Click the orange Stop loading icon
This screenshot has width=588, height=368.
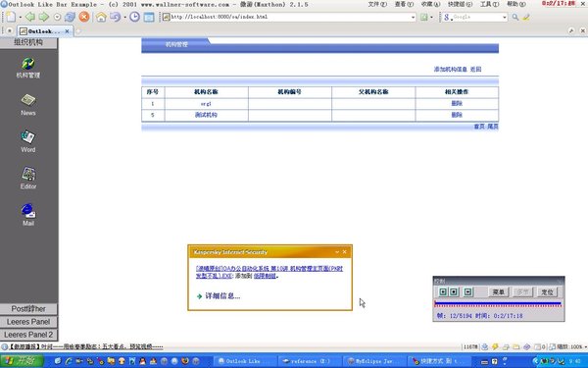84,17
